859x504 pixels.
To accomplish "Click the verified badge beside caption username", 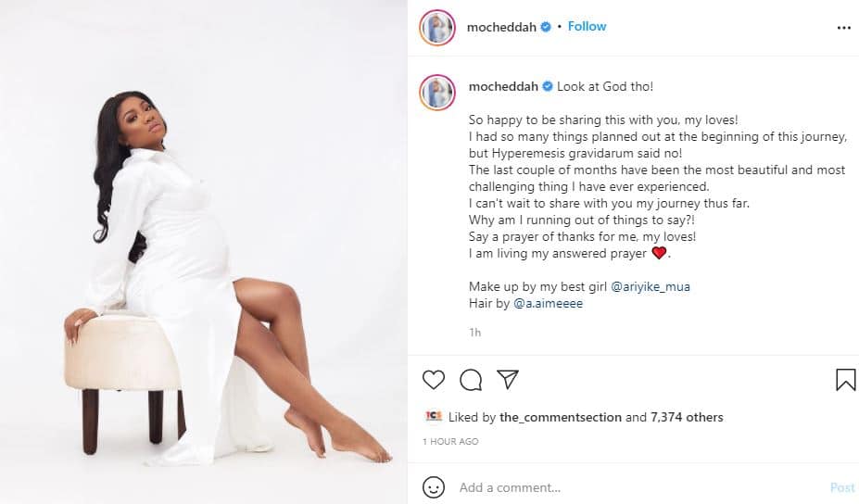I will click(548, 86).
